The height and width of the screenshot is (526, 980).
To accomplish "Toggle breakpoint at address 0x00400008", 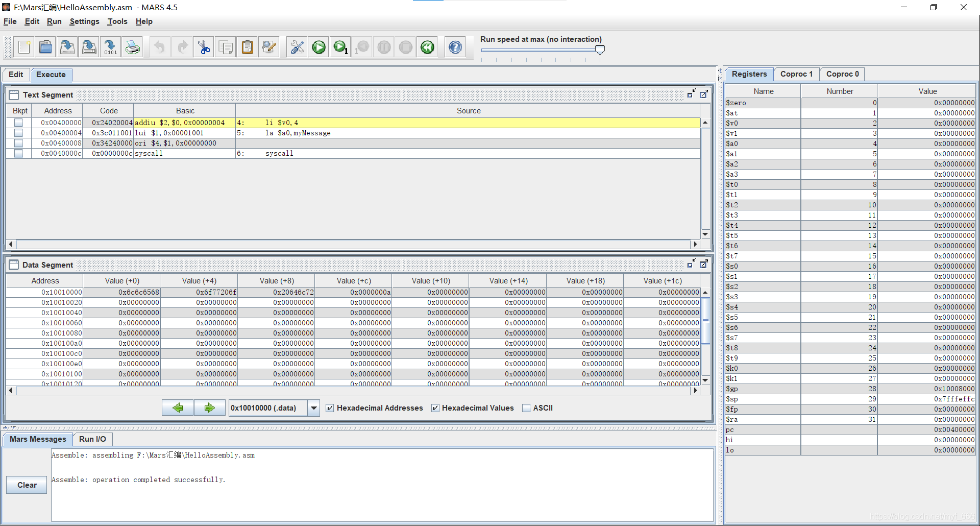I will (x=18, y=143).
